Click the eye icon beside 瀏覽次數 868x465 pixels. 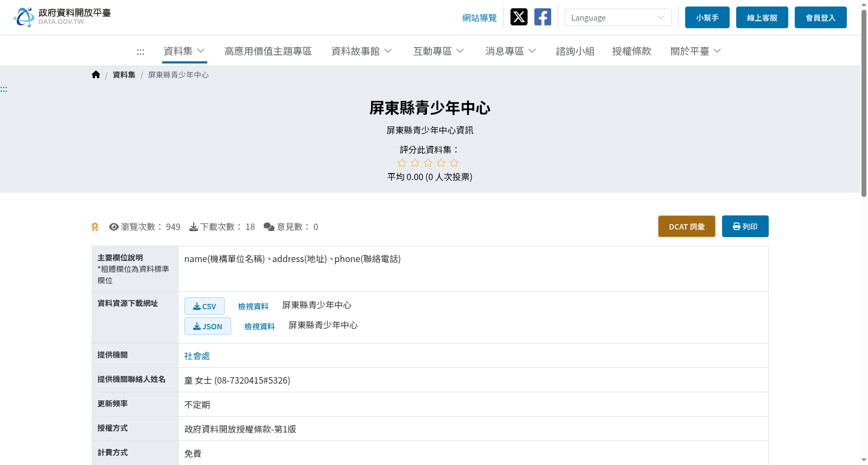114,227
